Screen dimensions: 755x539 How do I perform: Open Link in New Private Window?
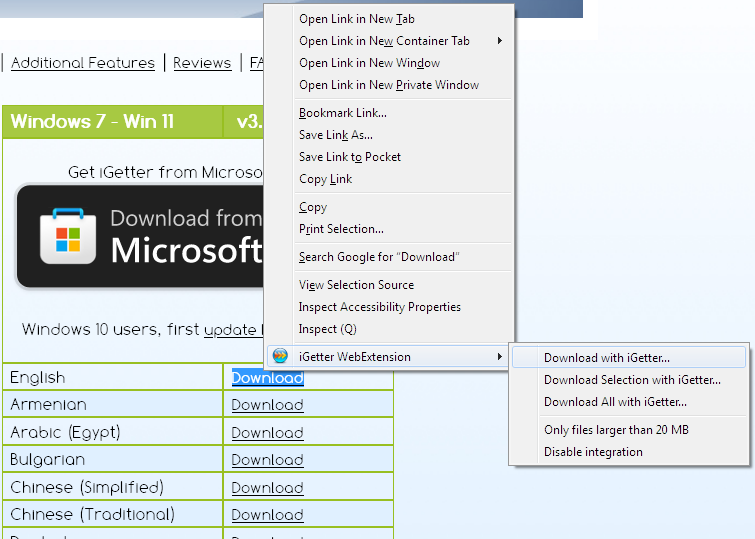click(389, 85)
